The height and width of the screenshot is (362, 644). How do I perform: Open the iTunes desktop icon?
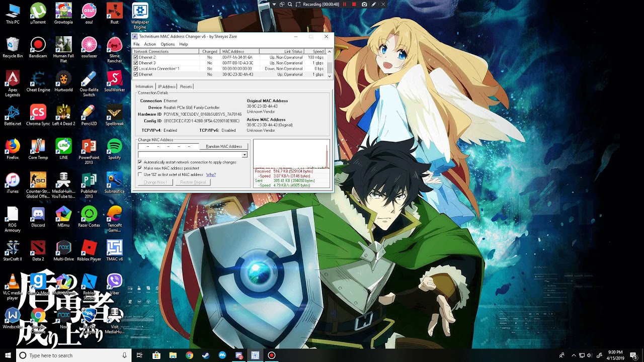coord(13,183)
